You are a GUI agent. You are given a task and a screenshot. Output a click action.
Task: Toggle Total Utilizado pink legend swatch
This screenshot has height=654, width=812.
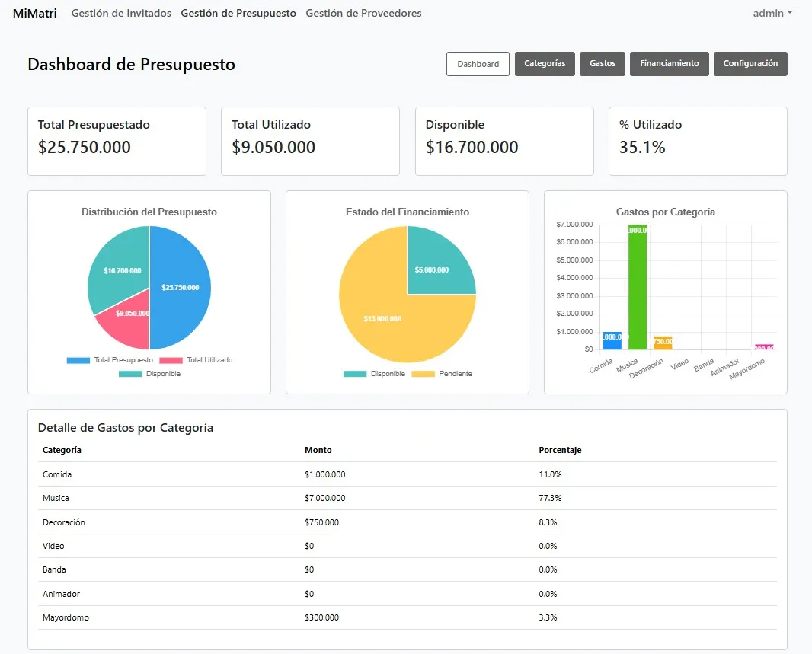171,360
